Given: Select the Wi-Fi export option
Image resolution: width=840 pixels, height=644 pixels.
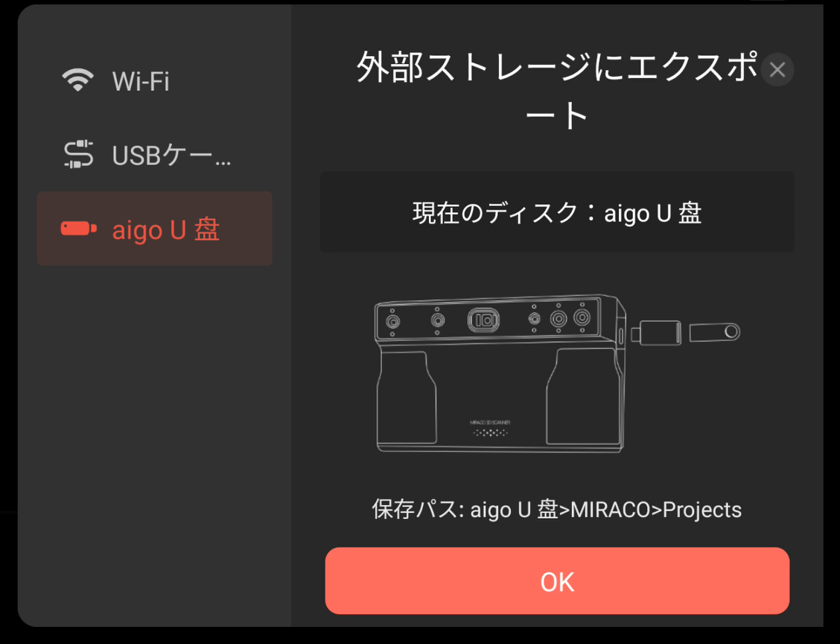Looking at the screenshot, I should (154, 81).
